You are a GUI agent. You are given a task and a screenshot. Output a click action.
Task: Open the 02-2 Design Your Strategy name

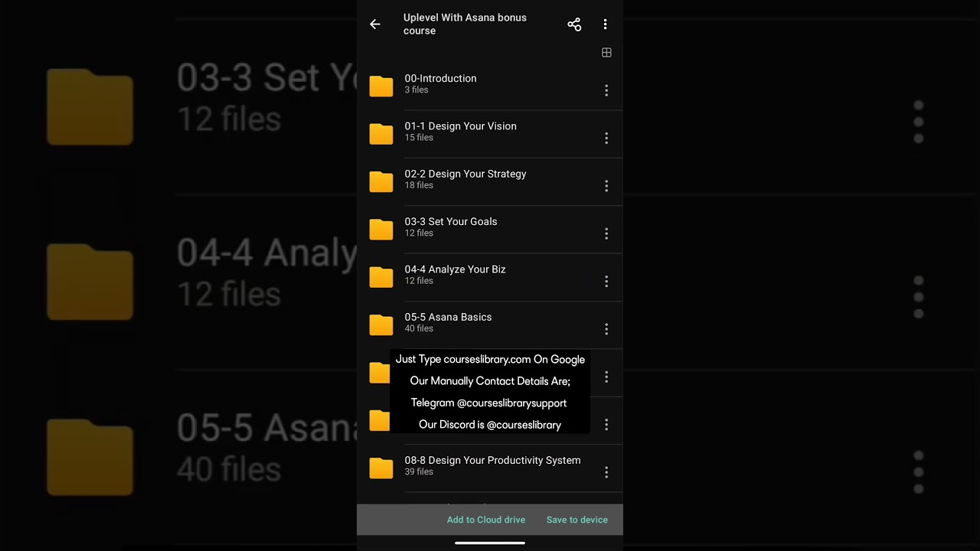(465, 174)
